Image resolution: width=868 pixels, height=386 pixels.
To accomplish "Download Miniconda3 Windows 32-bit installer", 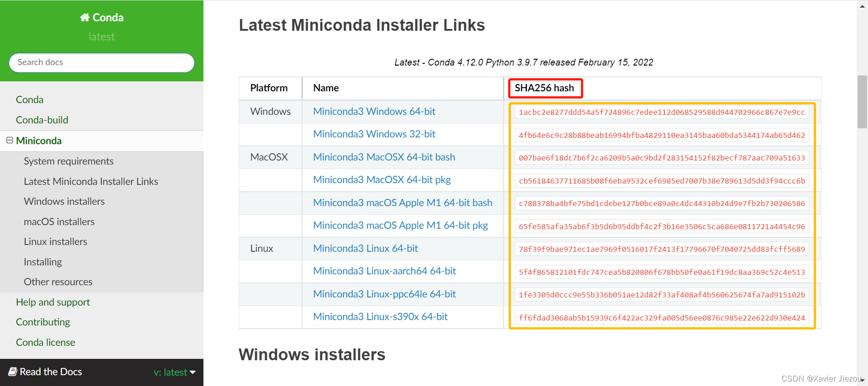I will click(x=374, y=134).
